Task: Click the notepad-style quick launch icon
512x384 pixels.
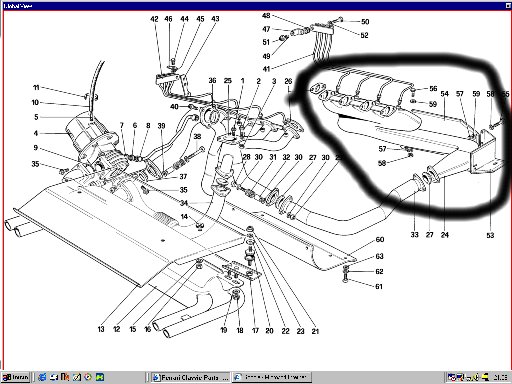Action: 77,377
